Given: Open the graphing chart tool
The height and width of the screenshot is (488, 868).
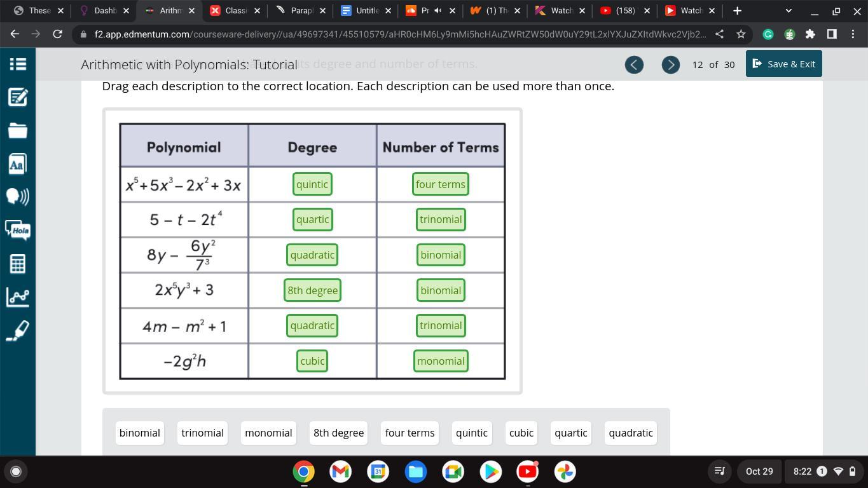Looking at the screenshot, I should (17, 297).
